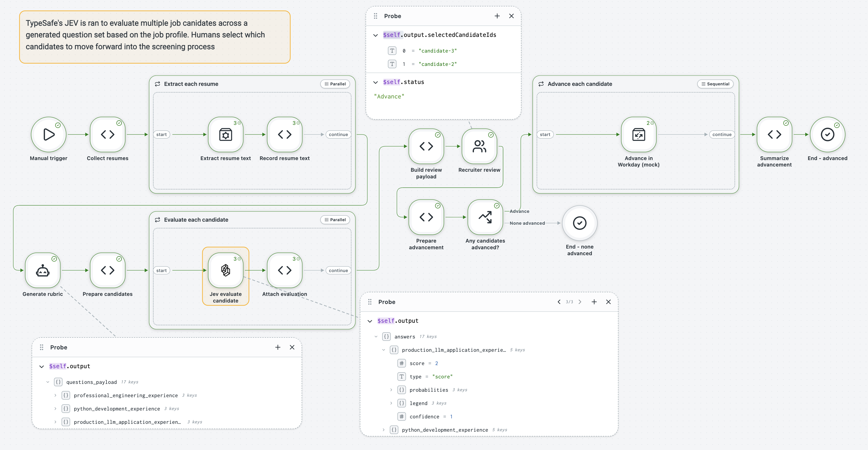Screen dimensions: 868x450
Task: Select the End - none advanced node
Action: pyautogui.click(x=579, y=223)
